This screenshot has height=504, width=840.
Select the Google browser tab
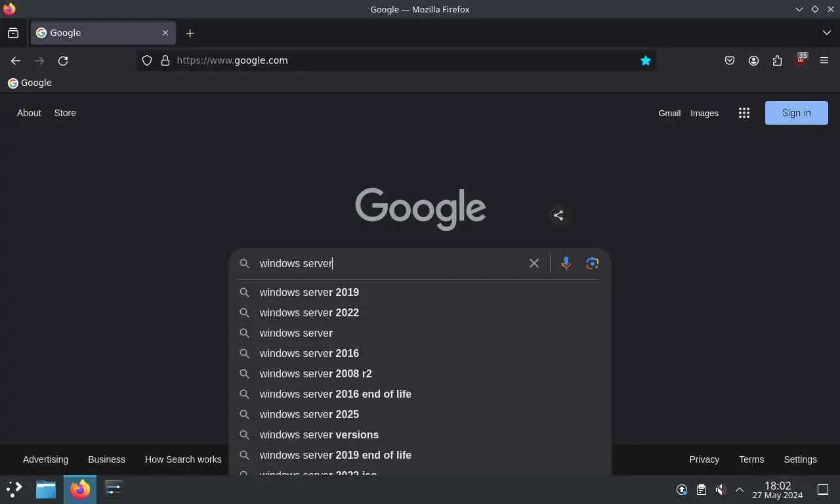[102, 33]
